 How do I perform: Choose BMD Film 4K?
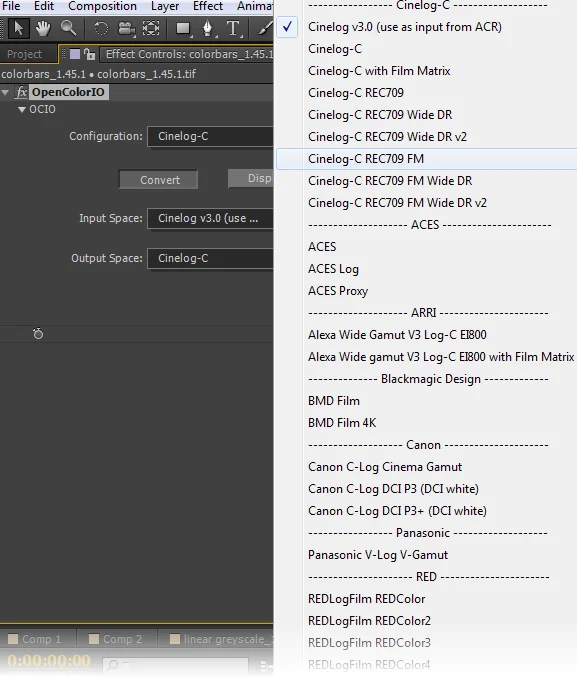342,423
